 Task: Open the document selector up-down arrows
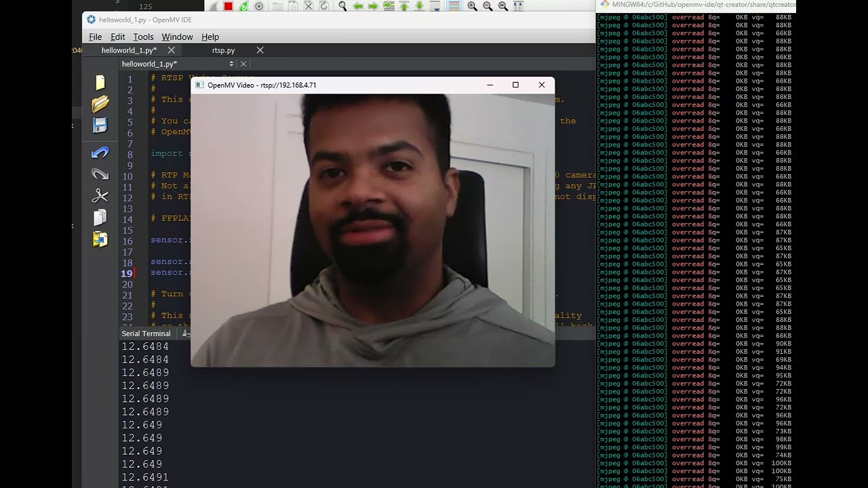231,64
